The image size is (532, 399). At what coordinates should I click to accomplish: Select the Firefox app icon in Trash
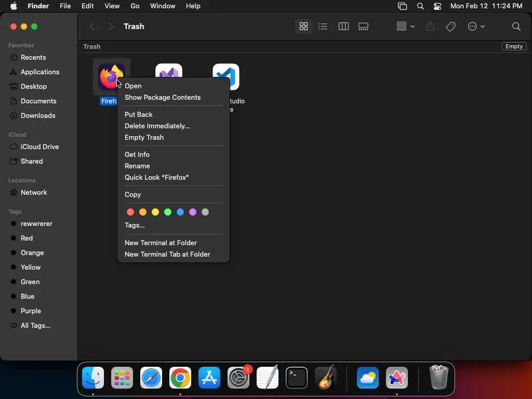click(x=112, y=77)
